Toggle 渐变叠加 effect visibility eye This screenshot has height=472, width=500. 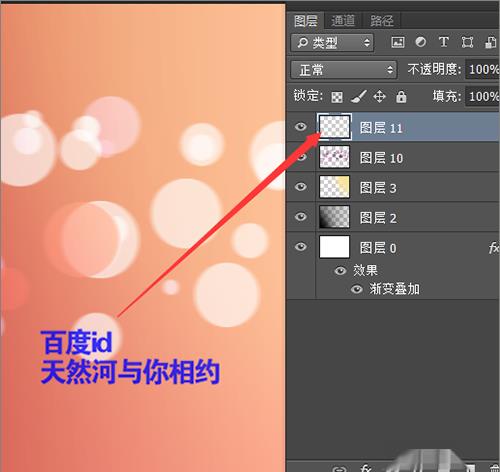pos(357,289)
